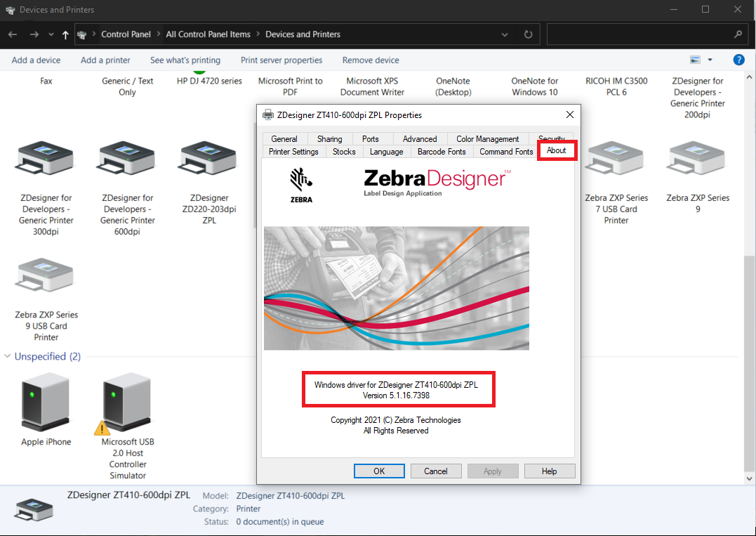Switch to the Color Management tab

point(487,139)
